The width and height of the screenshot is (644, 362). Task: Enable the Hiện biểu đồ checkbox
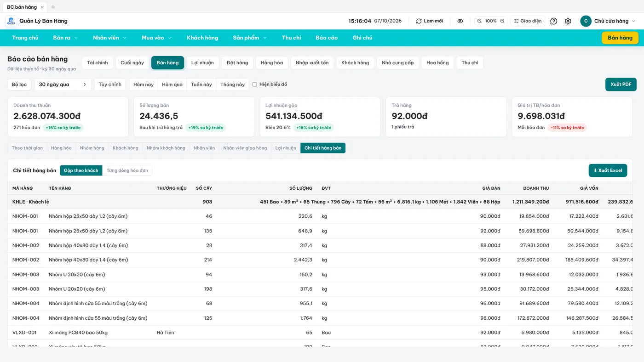(255, 84)
